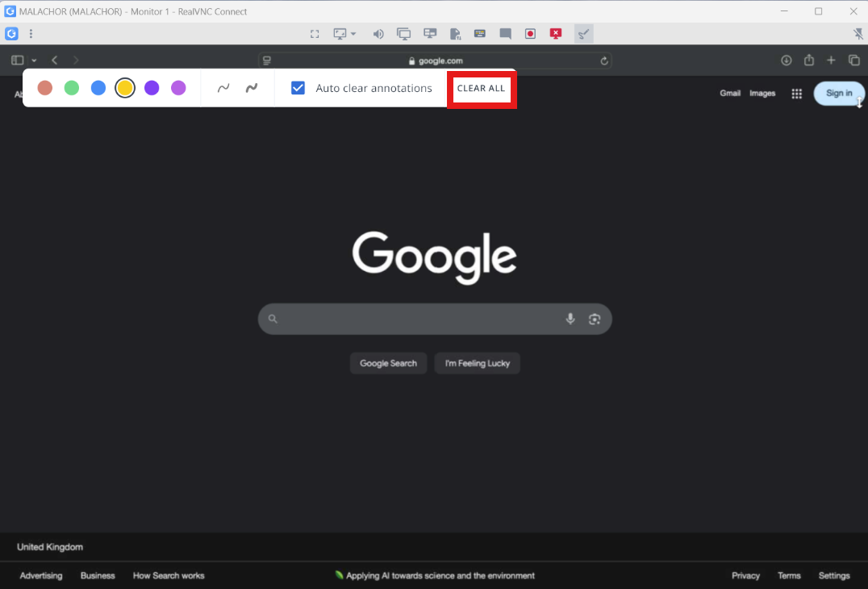This screenshot has width=868, height=589.
Task: Choose the green annotation color swatch
Action: (x=72, y=88)
